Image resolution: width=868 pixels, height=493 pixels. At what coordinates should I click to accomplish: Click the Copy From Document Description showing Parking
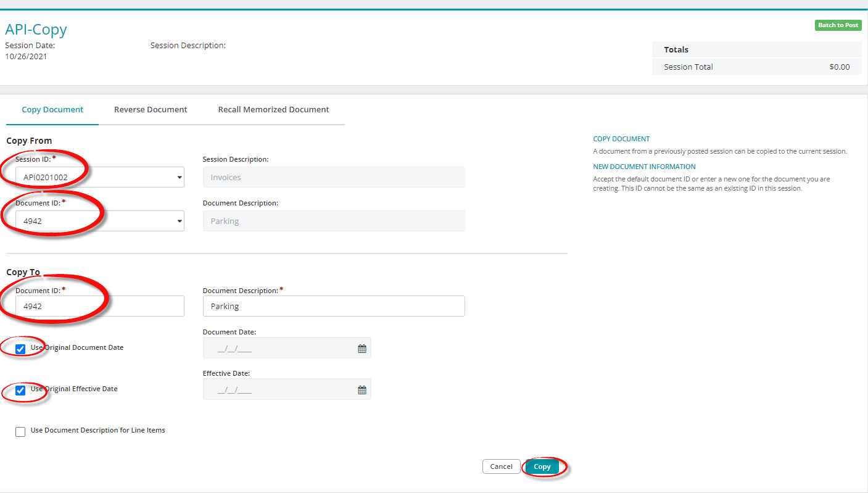pos(333,221)
